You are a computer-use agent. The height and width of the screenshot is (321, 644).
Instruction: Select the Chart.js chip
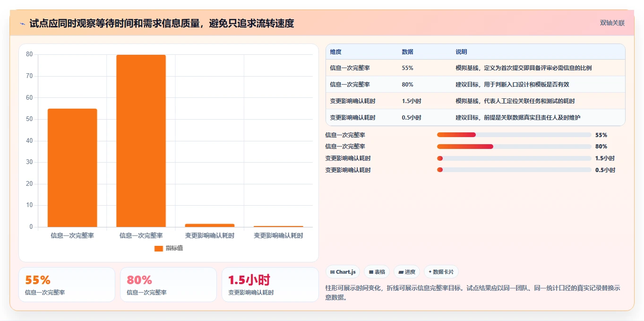[343, 272]
